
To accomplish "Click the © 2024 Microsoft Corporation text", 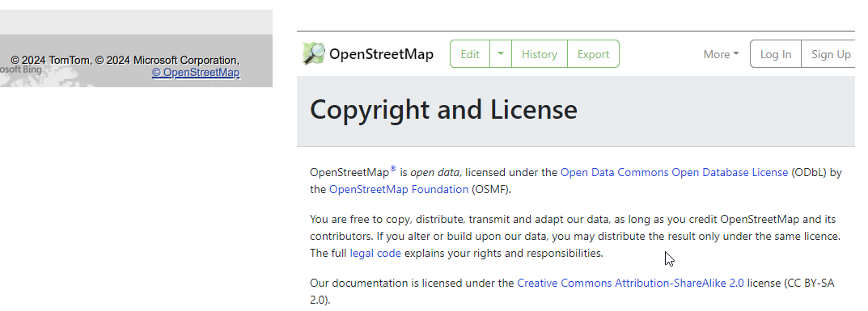I will click(167, 61).
